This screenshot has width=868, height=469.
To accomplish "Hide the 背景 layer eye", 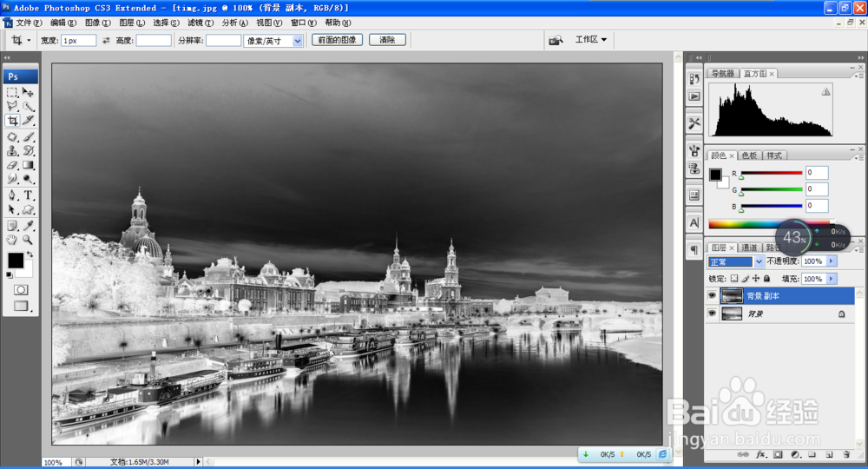I will point(712,314).
